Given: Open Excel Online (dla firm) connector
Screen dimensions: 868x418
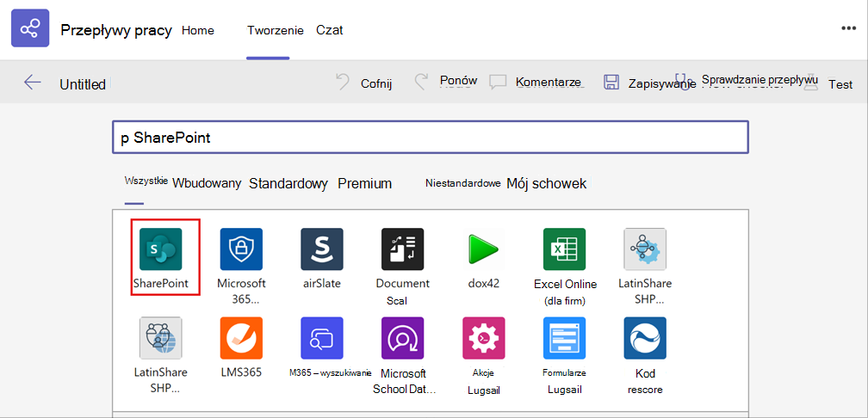Looking at the screenshot, I should coord(565,249).
